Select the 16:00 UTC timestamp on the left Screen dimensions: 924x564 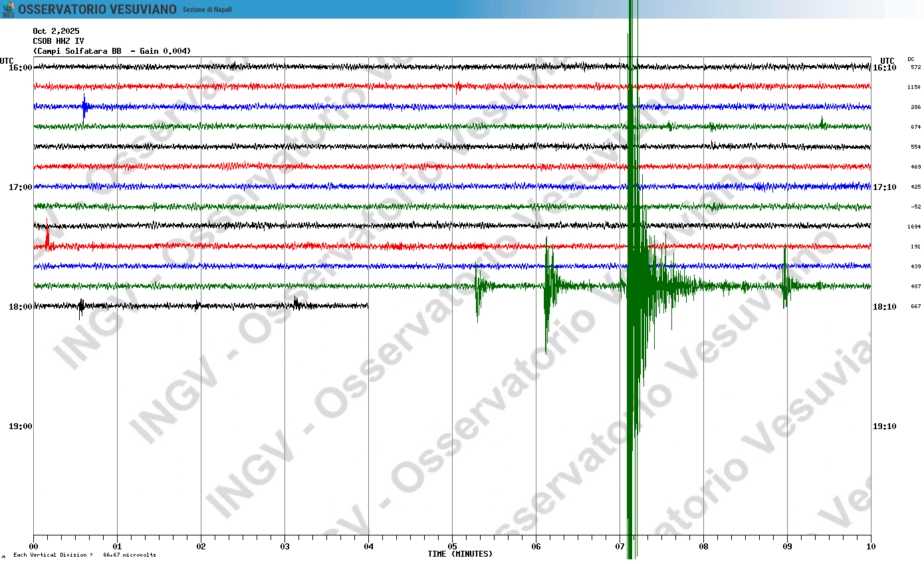click(x=21, y=66)
